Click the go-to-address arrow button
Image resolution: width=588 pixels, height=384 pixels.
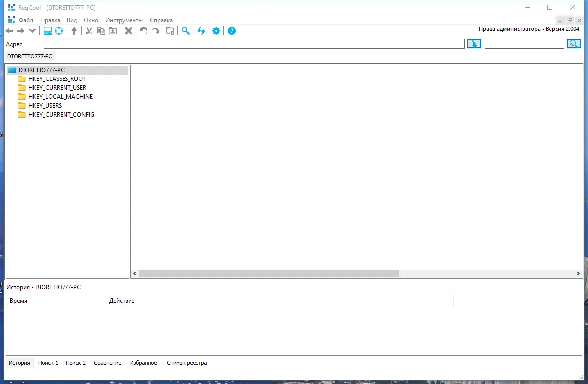tap(474, 44)
